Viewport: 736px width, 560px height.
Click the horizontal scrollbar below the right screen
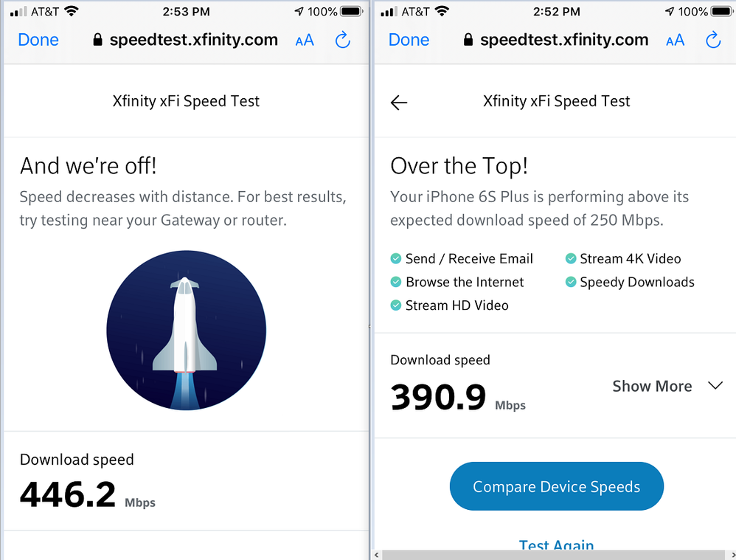pos(553,555)
